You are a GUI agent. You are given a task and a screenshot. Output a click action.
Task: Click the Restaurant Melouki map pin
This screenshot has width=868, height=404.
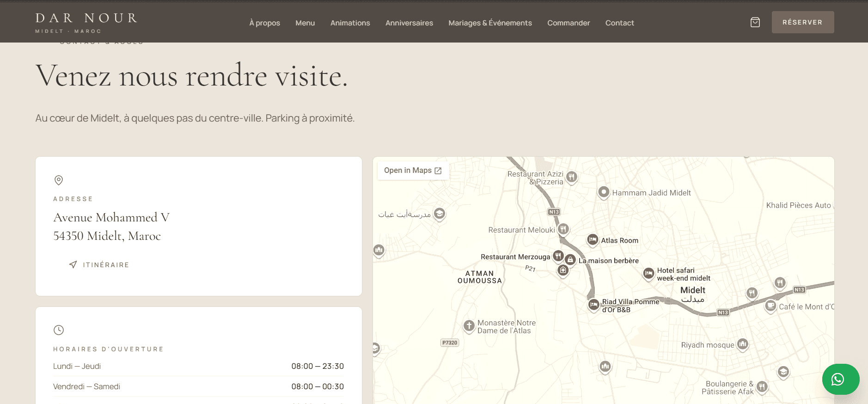pos(563,229)
